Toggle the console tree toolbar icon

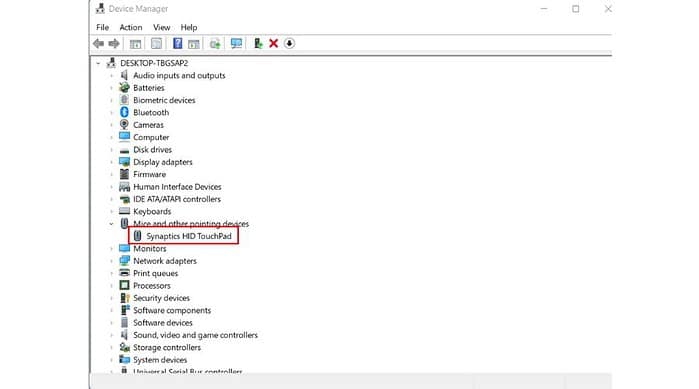(x=136, y=44)
